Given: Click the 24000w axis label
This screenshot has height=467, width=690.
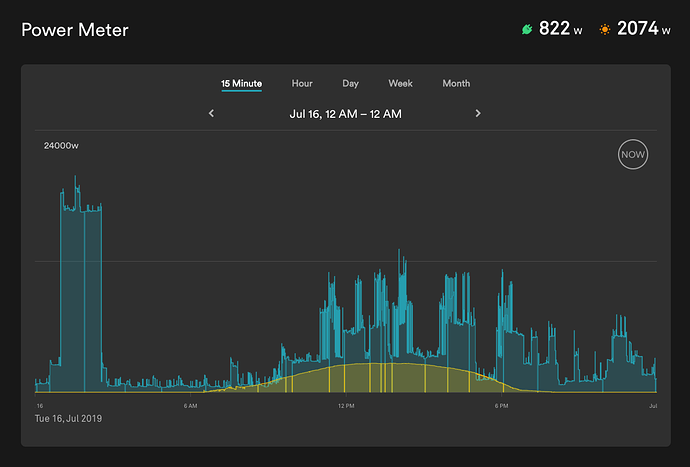Looking at the screenshot, I should point(61,146).
